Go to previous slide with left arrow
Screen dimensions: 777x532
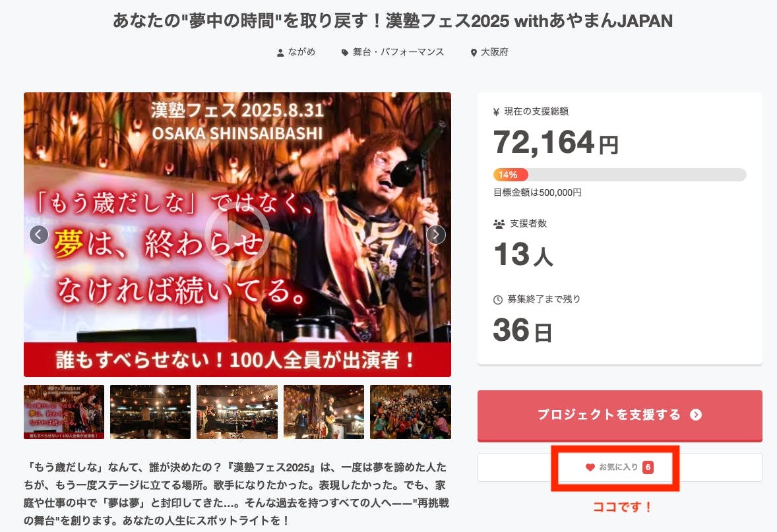39,234
